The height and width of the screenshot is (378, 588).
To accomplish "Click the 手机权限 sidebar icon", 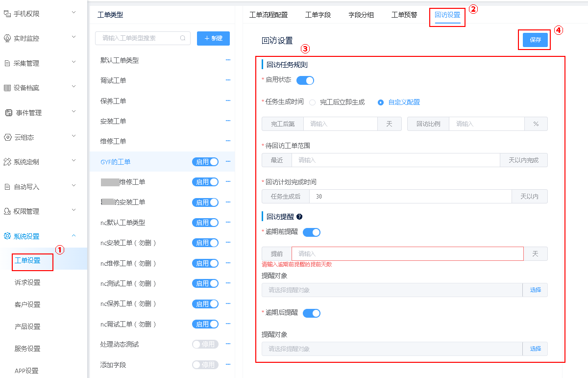I will 7,14.
